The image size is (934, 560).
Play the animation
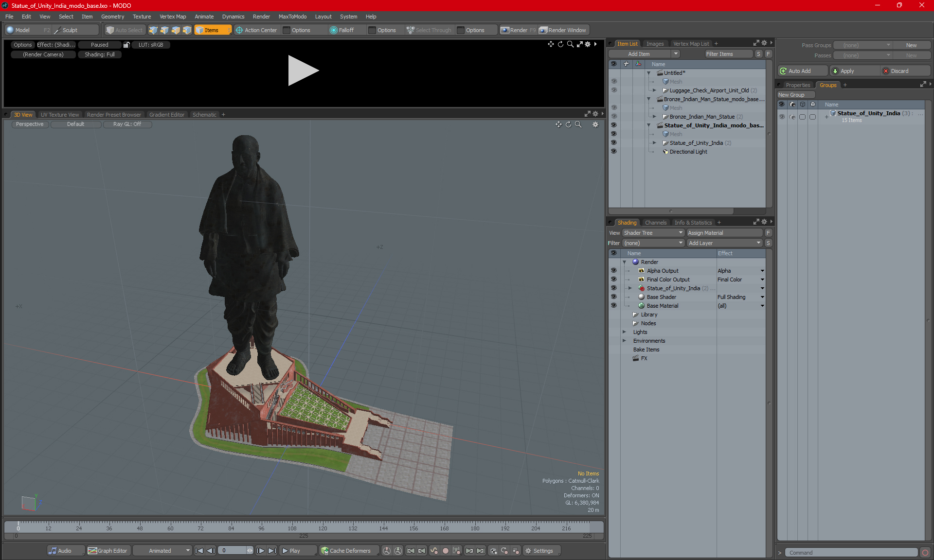(x=297, y=551)
